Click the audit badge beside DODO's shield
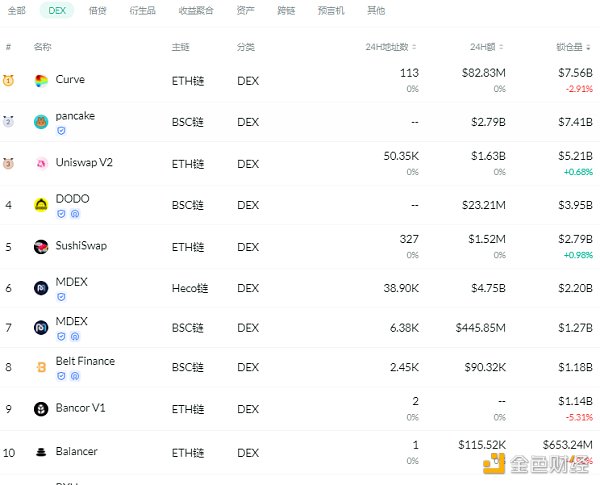The height and width of the screenshot is (485, 600). coord(75,213)
